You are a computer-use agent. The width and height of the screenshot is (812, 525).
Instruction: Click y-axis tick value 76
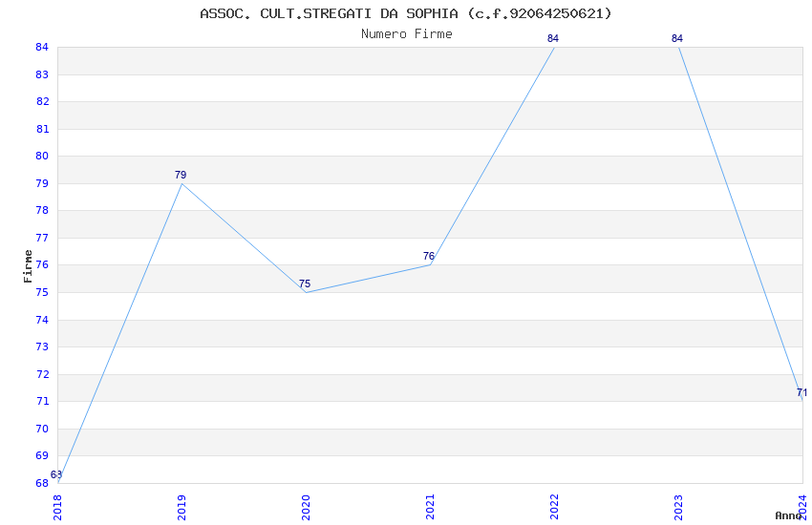[42, 264]
